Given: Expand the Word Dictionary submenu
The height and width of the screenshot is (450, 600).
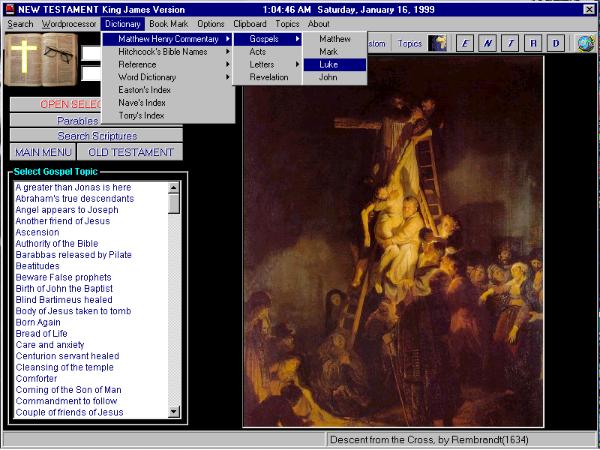Looking at the screenshot, I should coord(168,77).
